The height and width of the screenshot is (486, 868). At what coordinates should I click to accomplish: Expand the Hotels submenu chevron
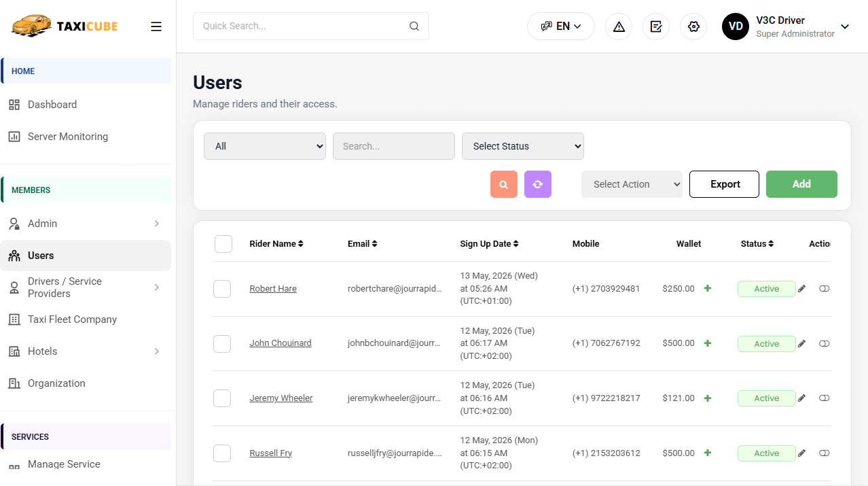pos(157,351)
